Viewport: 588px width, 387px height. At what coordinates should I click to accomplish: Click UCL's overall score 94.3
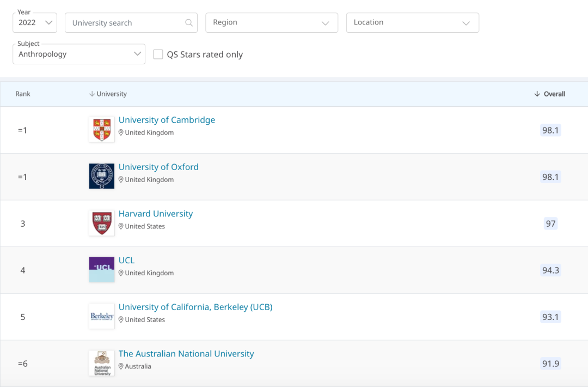point(550,270)
